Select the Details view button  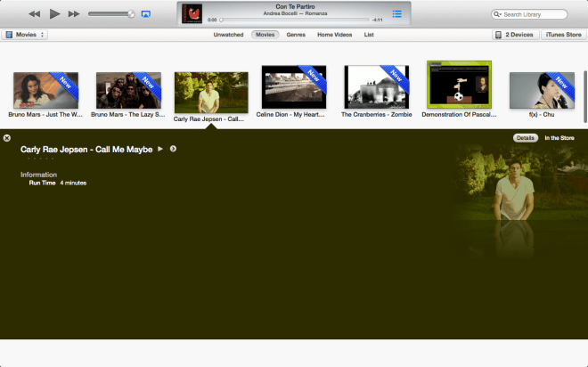[x=526, y=138]
